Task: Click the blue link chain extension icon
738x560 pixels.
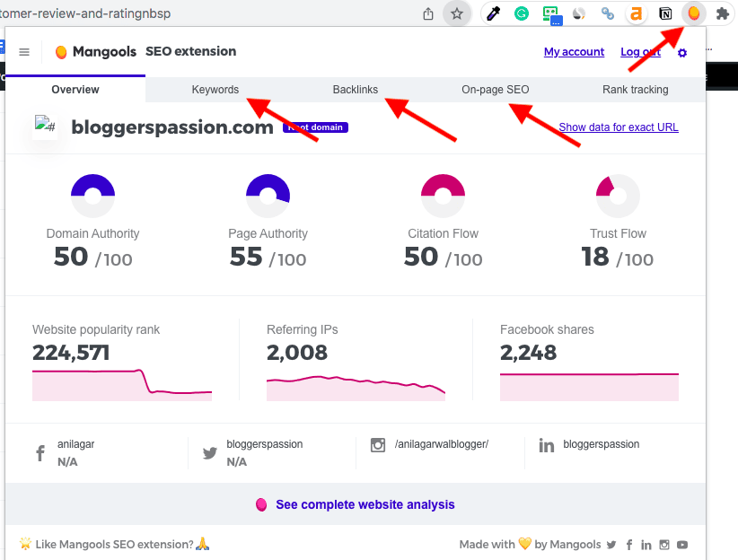Action: coord(608,13)
